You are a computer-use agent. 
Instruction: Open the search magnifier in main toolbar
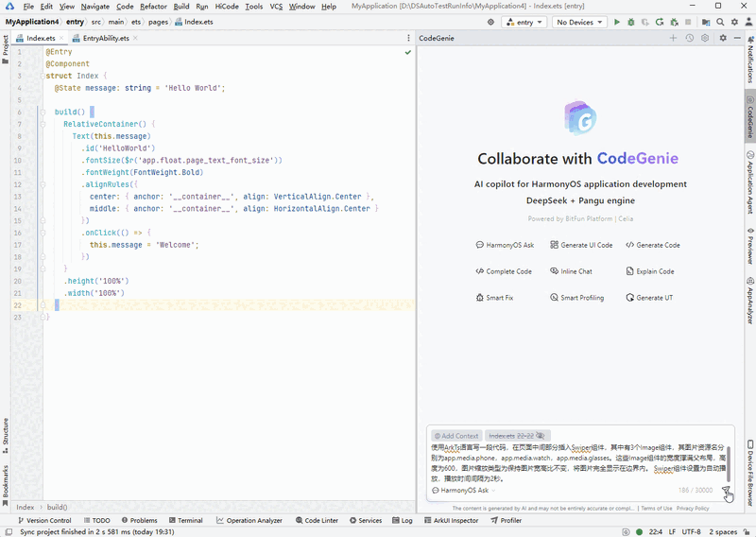[720, 22]
